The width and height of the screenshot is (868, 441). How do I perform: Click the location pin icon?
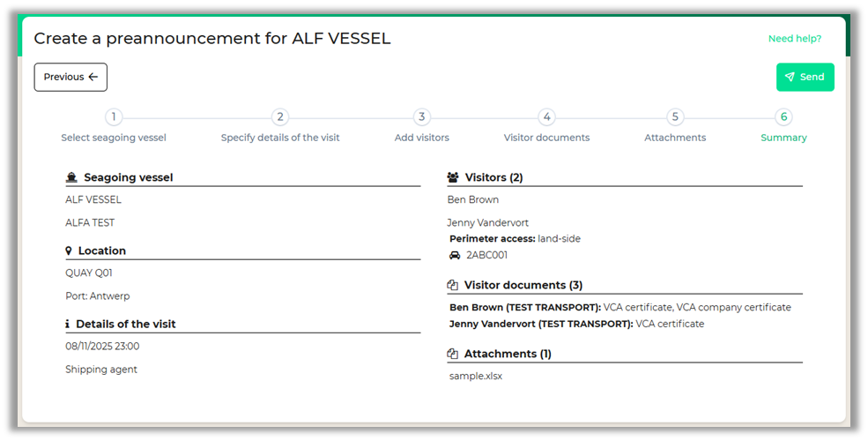pyautogui.click(x=69, y=250)
